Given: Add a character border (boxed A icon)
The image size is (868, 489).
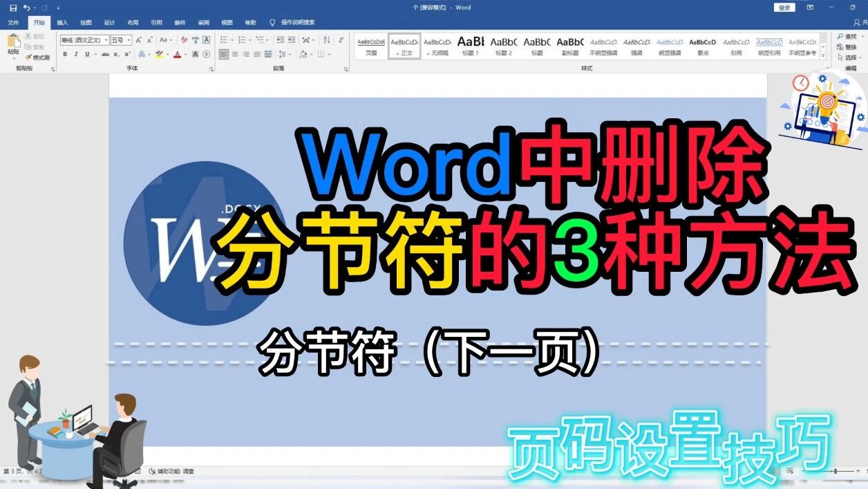Looking at the screenshot, I should 206,40.
